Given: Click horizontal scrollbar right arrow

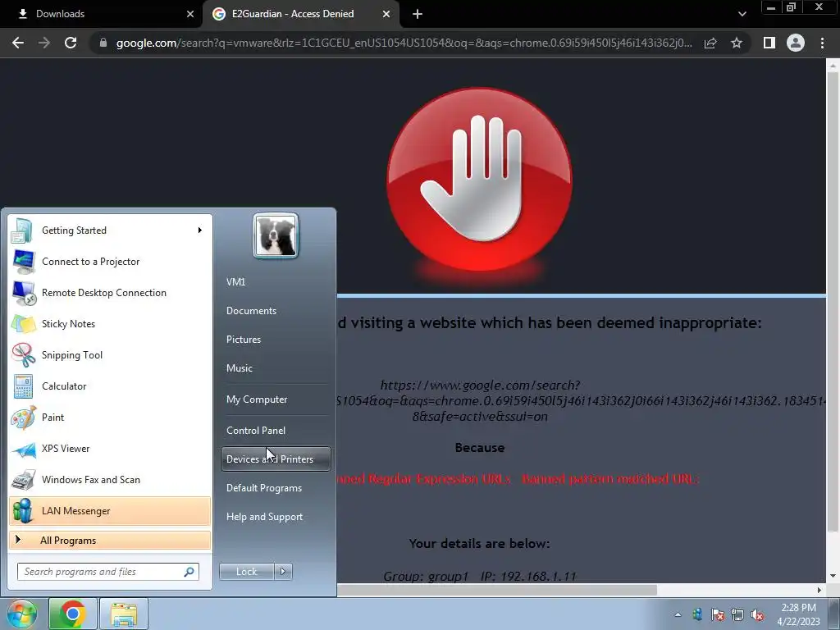Looking at the screenshot, I should click(x=819, y=590).
